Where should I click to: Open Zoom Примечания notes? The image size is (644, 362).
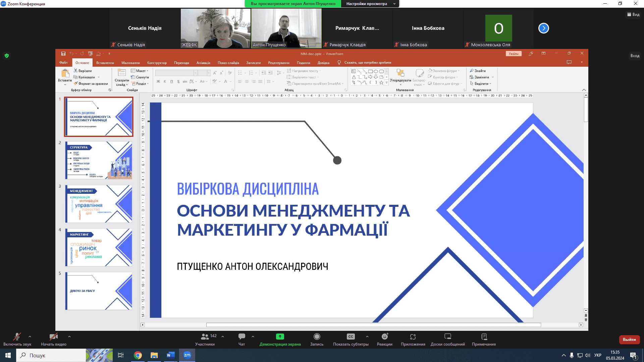[484, 339]
